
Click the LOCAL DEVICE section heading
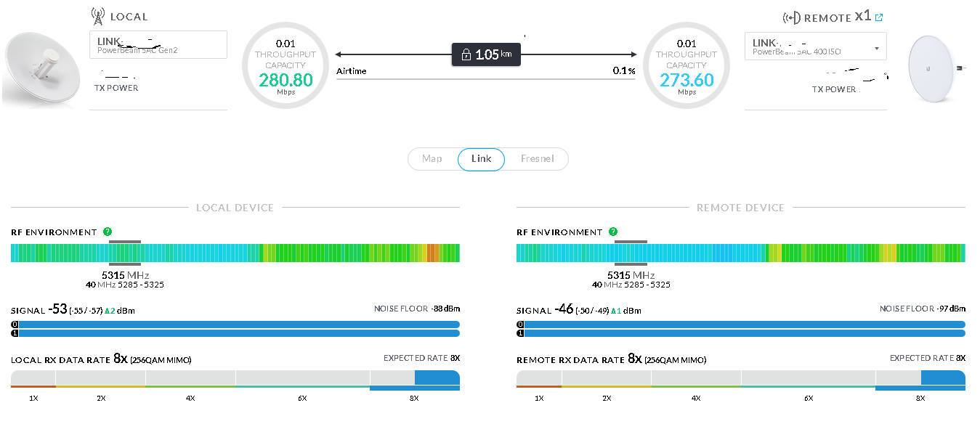point(235,208)
